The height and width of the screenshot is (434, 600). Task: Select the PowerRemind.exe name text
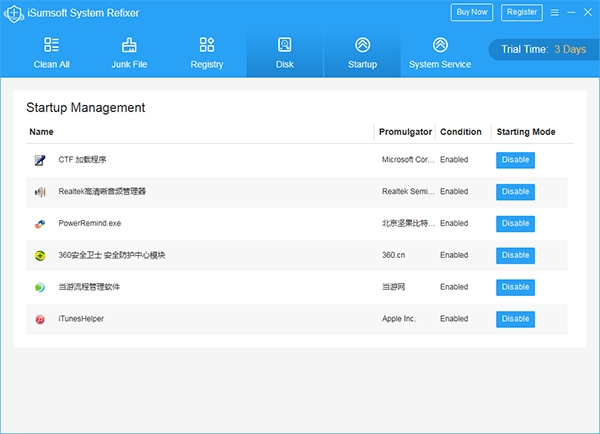90,223
